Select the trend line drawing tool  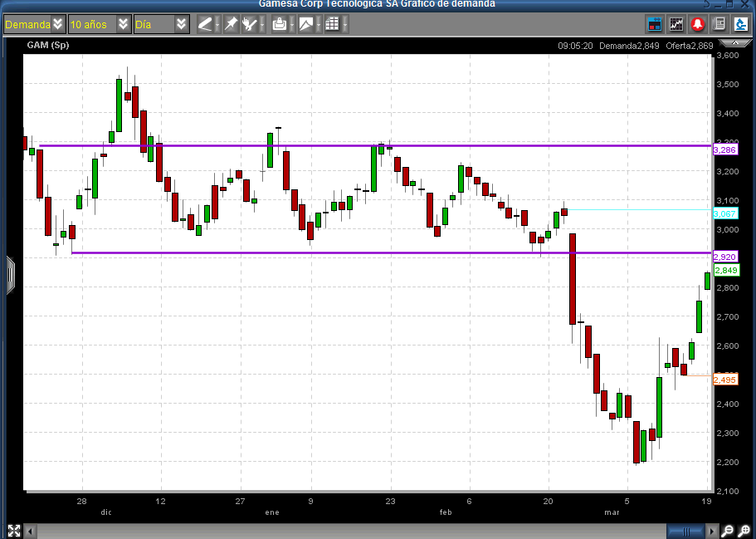205,24
